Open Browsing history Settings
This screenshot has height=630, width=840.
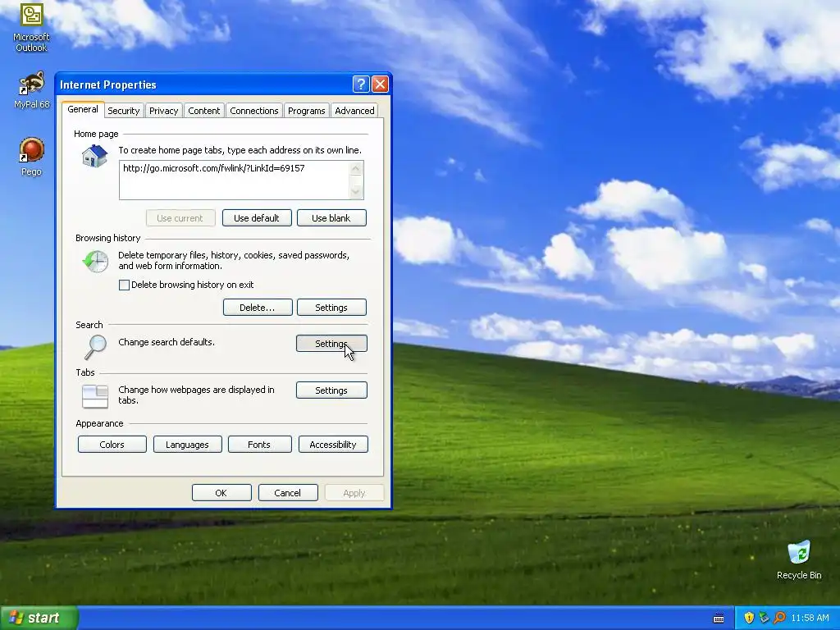pos(331,308)
